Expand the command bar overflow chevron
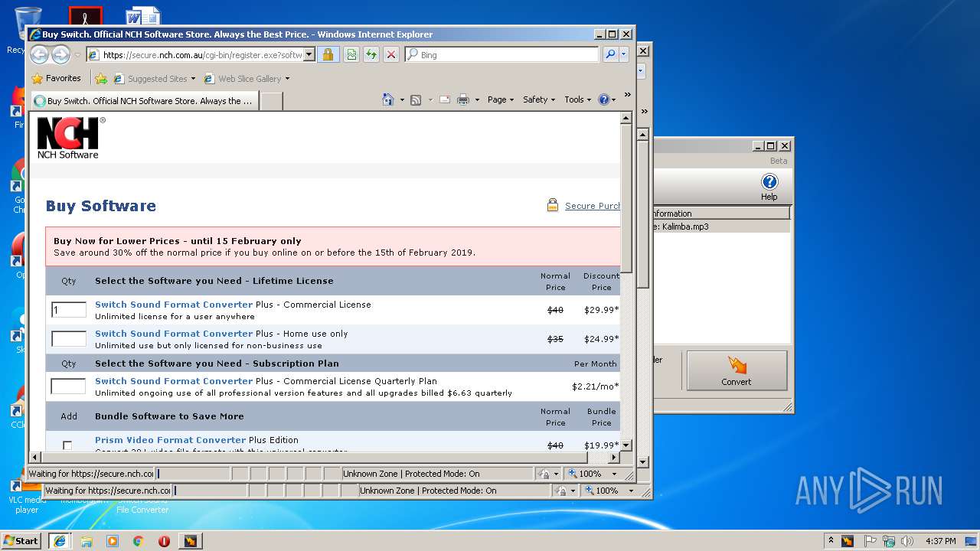Image resolution: width=980 pixels, height=551 pixels. point(628,95)
